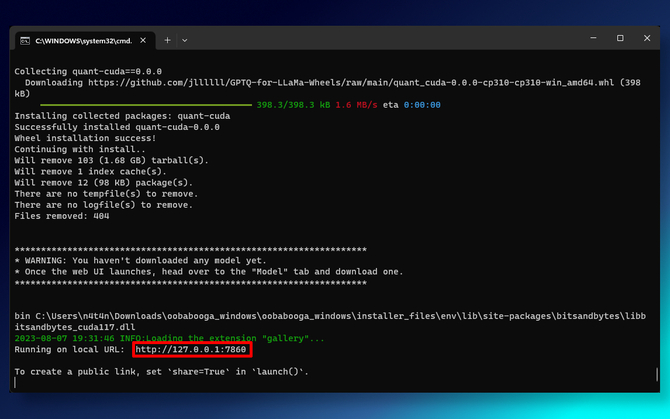Click 'There are no logfile(s) to remove.' line
Viewport: 670px width, 419px height.
pos(104,205)
